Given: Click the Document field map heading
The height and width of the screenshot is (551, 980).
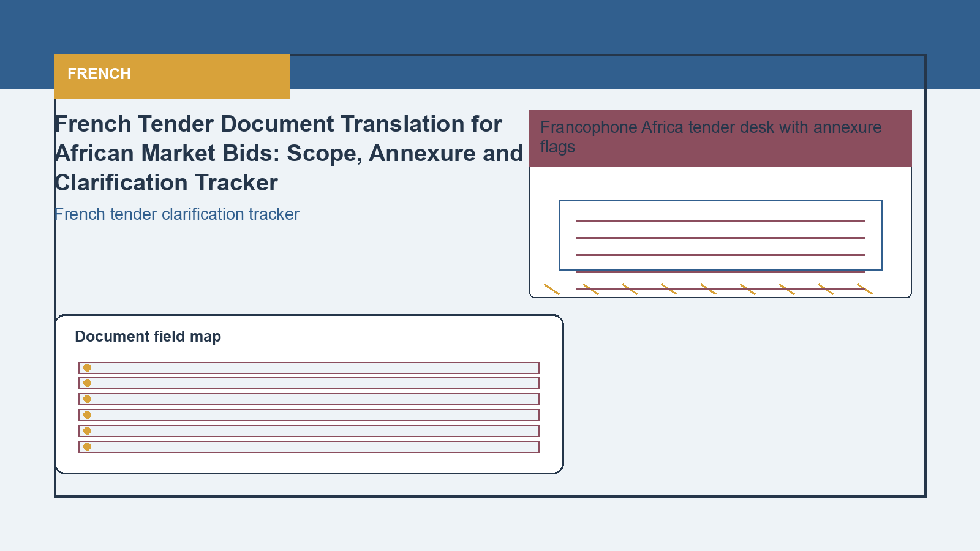Looking at the screenshot, I should click(x=148, y=337).
